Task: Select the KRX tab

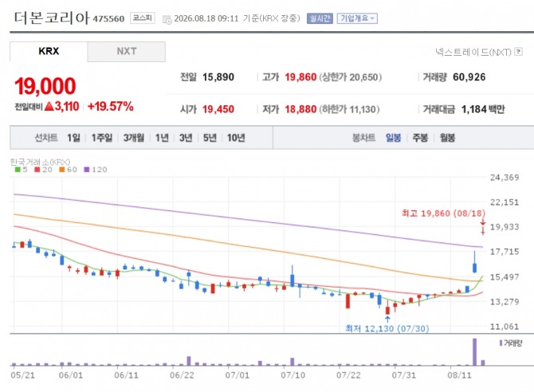Action: tap(49, 52)
